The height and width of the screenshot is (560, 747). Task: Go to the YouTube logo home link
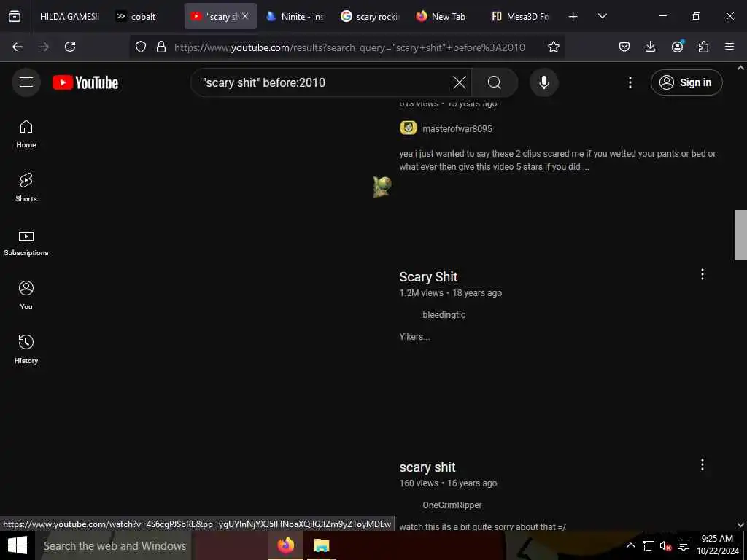click(x=85, y=82)
